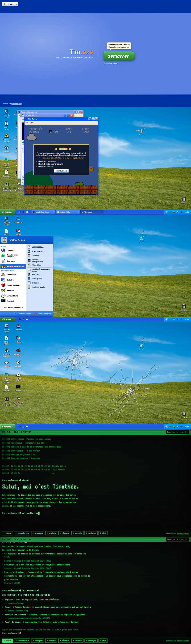The image size is (191, 644).
Task: Launch Tim Runner from the Start menu
Action: click(13, 274)
